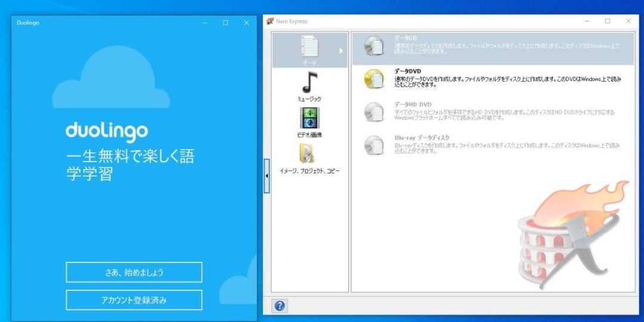The width and height of the screenshot is (644, 322).
Task: Click the データDVD disc icon
Action: 373,79
